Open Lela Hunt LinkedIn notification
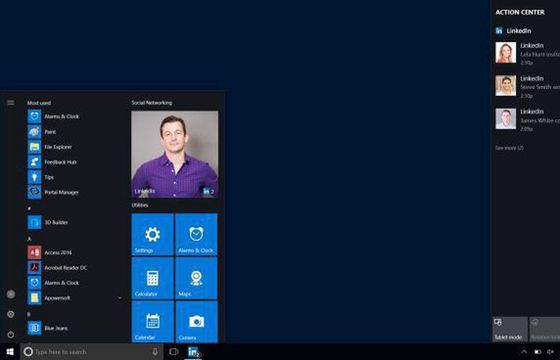The height and width of the screenshot is (360, 560). point(528,53)
